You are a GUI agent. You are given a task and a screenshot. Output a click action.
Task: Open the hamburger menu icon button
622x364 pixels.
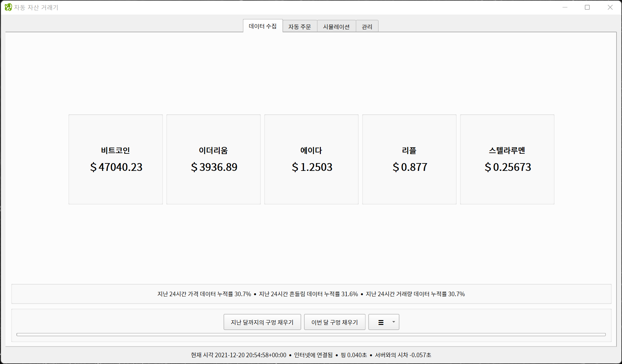point(381,322)
